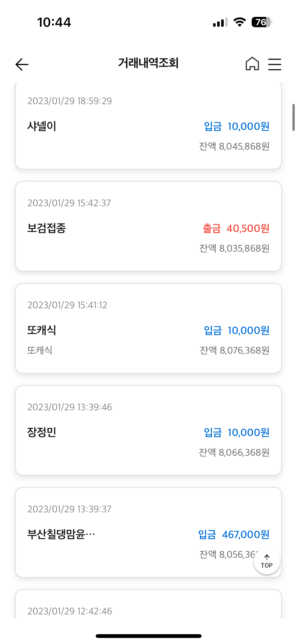Tap the 입금 467,000원 amount
This screenshot has height=644, width=297.
[234, 534]
